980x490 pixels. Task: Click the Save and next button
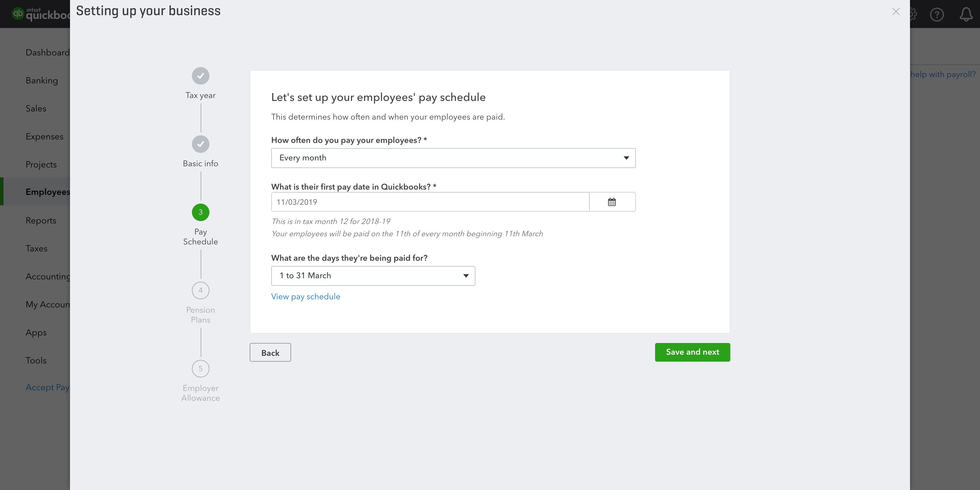692,352
